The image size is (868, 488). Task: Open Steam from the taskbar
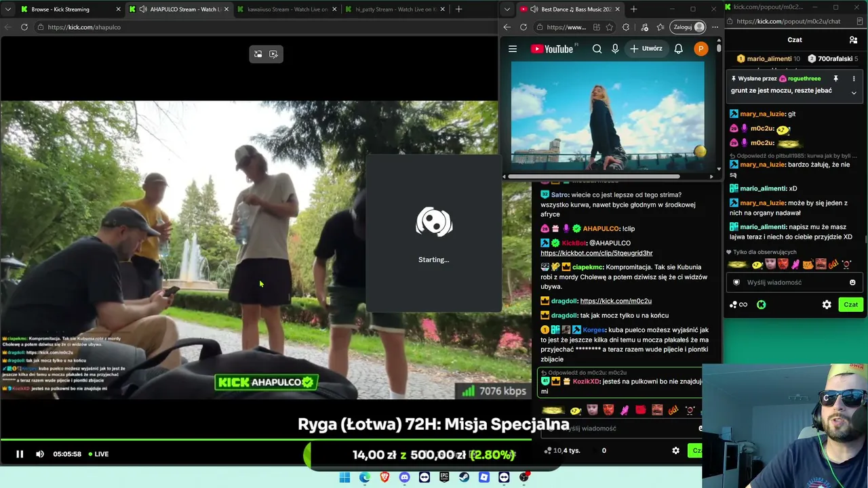[x=464, y=478]
